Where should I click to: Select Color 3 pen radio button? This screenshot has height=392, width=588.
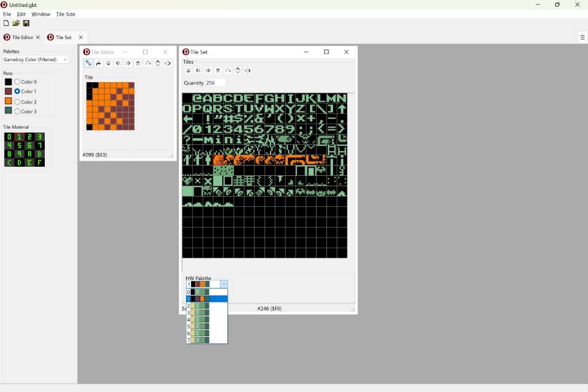(17, 111)
